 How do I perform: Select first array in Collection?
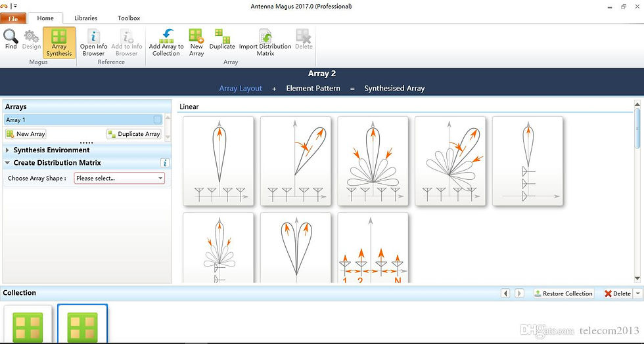click(28, 324)
